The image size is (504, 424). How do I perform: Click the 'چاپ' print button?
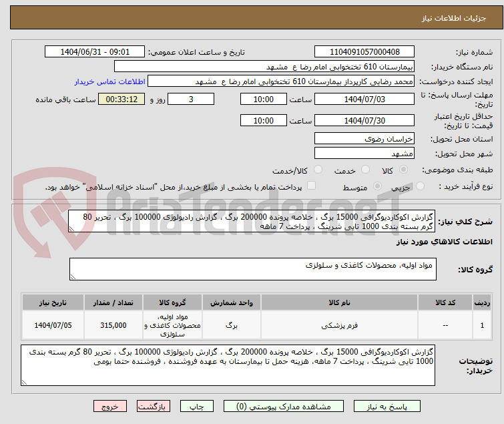197,407
